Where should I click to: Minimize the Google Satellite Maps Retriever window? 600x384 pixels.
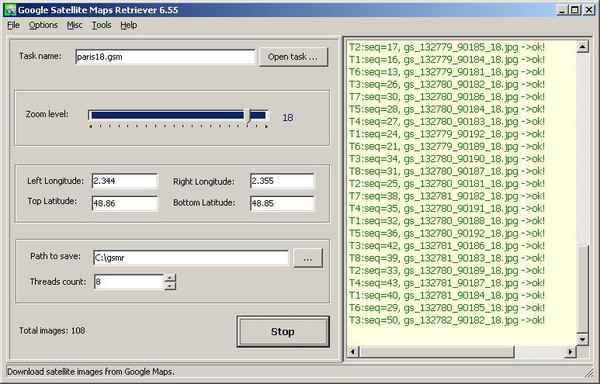click(x=562, y=10)
